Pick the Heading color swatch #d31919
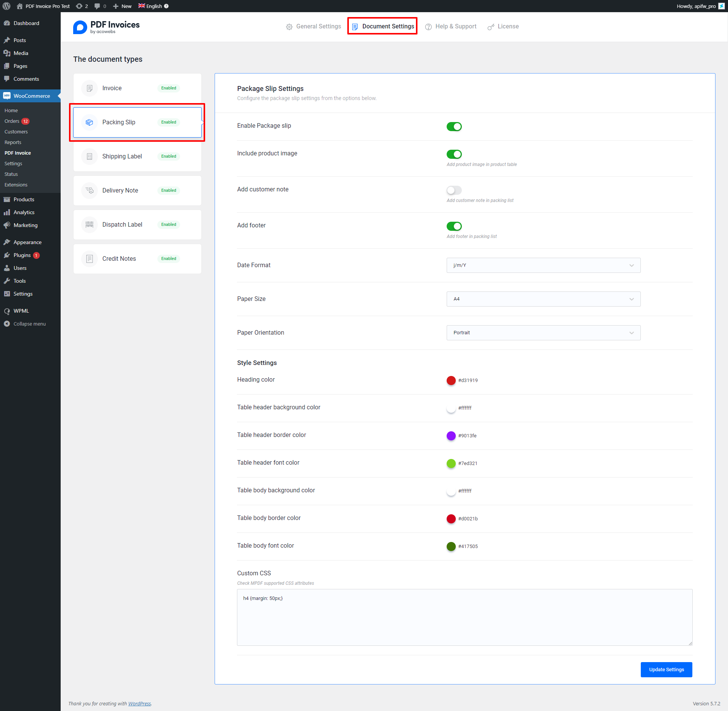This screenshot has height=711, width=728. coord(451,381)
